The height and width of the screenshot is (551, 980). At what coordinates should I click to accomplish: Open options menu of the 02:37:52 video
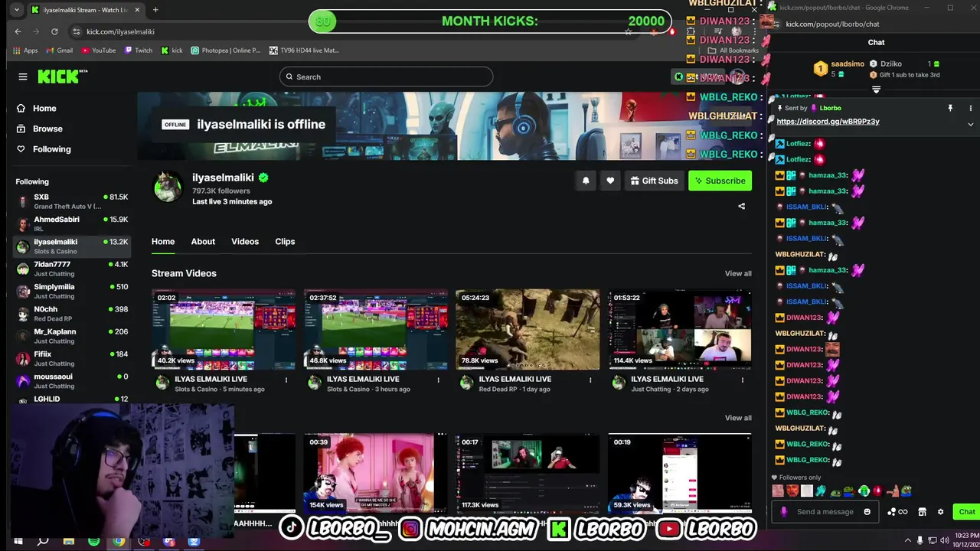coord(439,380)
